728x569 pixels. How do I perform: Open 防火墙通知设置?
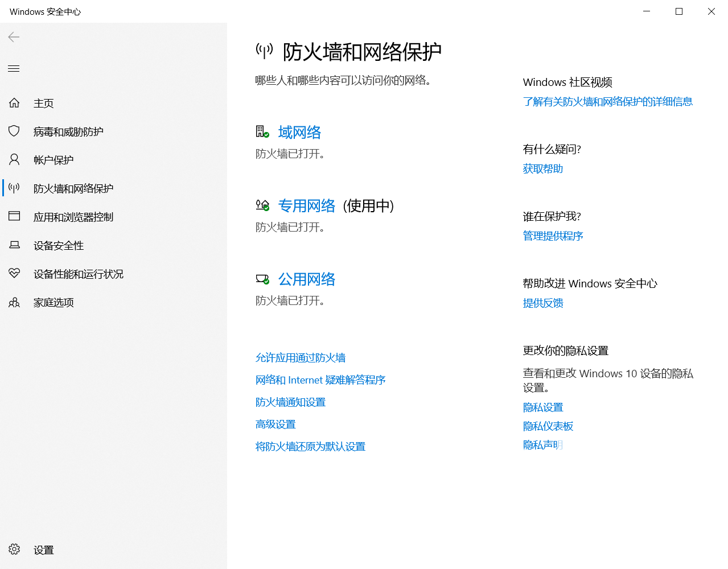[x=290, y=402]
